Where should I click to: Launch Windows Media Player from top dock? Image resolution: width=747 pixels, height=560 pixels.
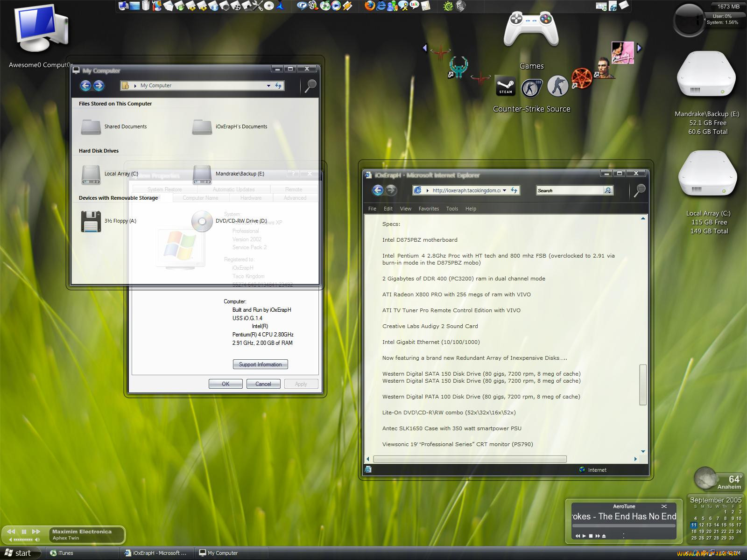336,6
